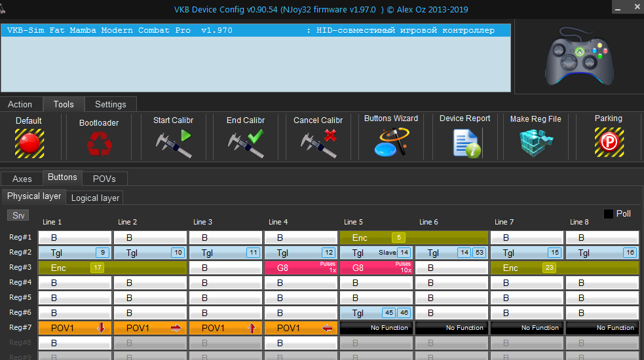The width and height of the screenshot is (644, 360).
Task: Launch the Bootloader recycle icon
Action: [99, 143]
